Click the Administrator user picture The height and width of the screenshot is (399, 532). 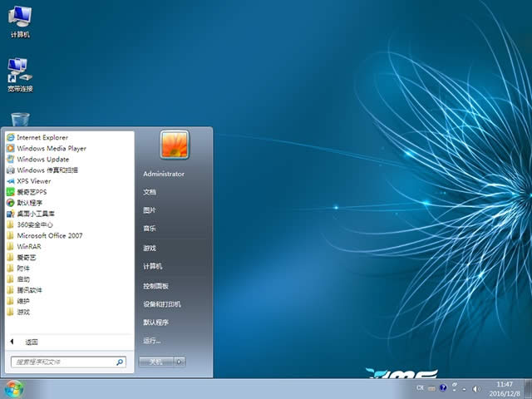[175, 145]
